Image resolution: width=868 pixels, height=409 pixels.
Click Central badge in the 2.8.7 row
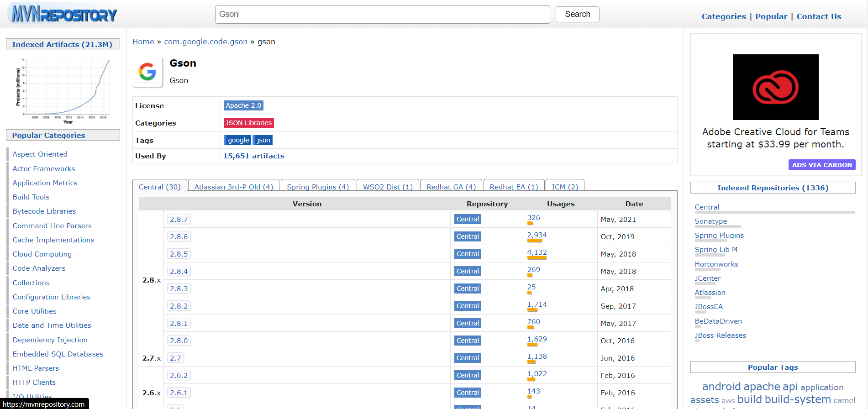[468, 219]
